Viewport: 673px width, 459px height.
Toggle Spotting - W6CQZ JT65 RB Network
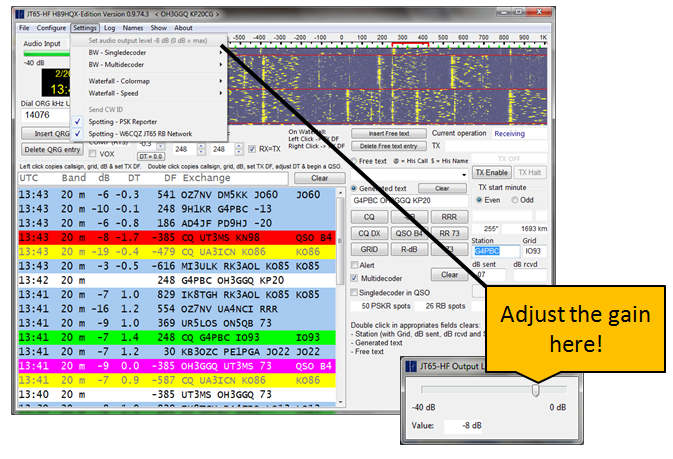149,134
